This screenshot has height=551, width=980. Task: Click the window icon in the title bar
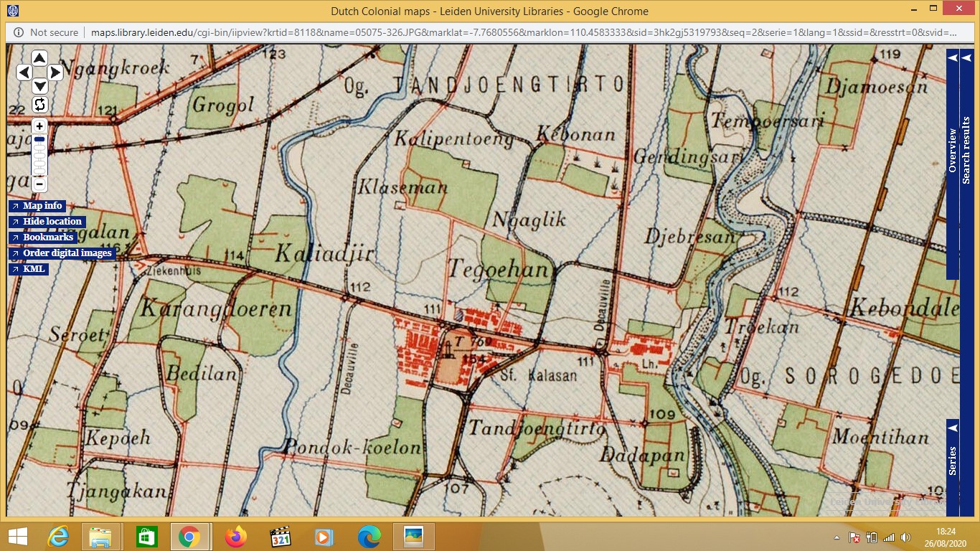point(12,11)
